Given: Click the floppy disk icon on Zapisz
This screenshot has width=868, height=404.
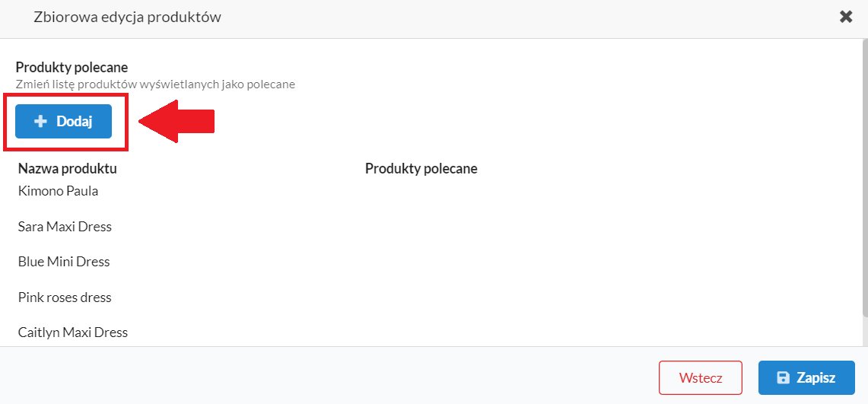Looking at the screenshot, I should pyautogui.click(x=784, y=378).
